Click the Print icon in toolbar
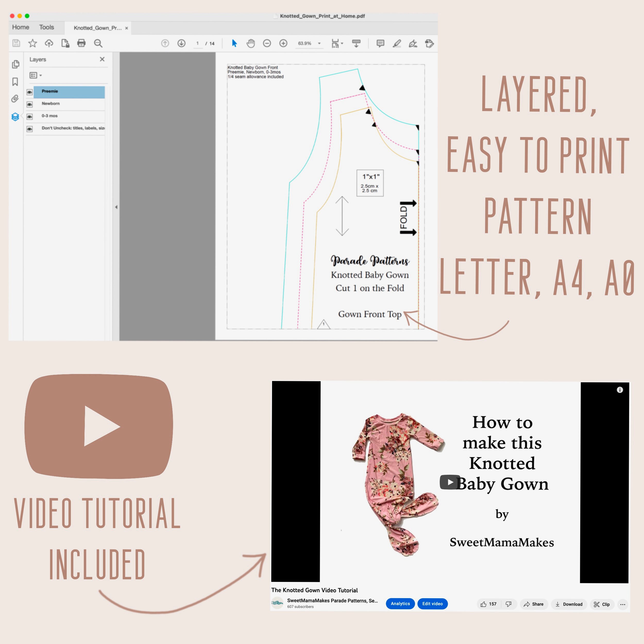This screenshot has width=644, height=644. tap(81, 43)
